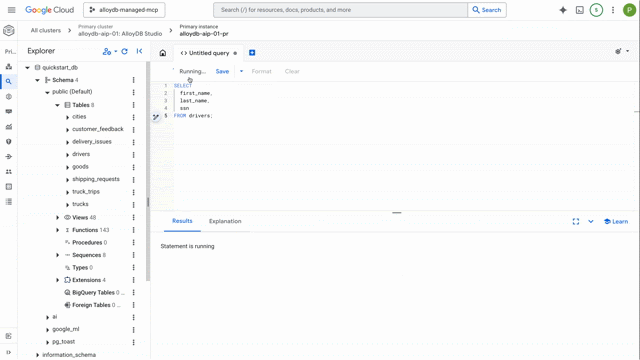Open the user account avatar P
Viewport: 640px width, 360px height.
(x=629, y=10)
